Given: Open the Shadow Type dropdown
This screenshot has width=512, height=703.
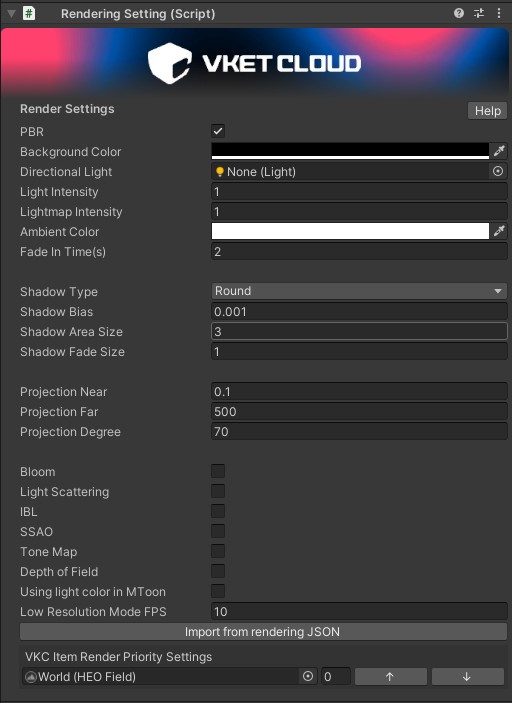Looking at the screenshot, I should (x=359, y=291).
